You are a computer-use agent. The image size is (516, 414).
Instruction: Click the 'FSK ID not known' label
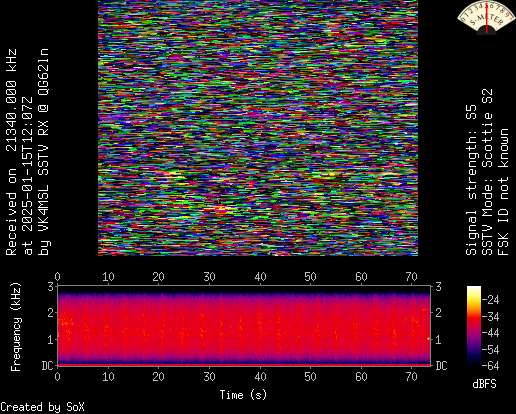point(503,192)
